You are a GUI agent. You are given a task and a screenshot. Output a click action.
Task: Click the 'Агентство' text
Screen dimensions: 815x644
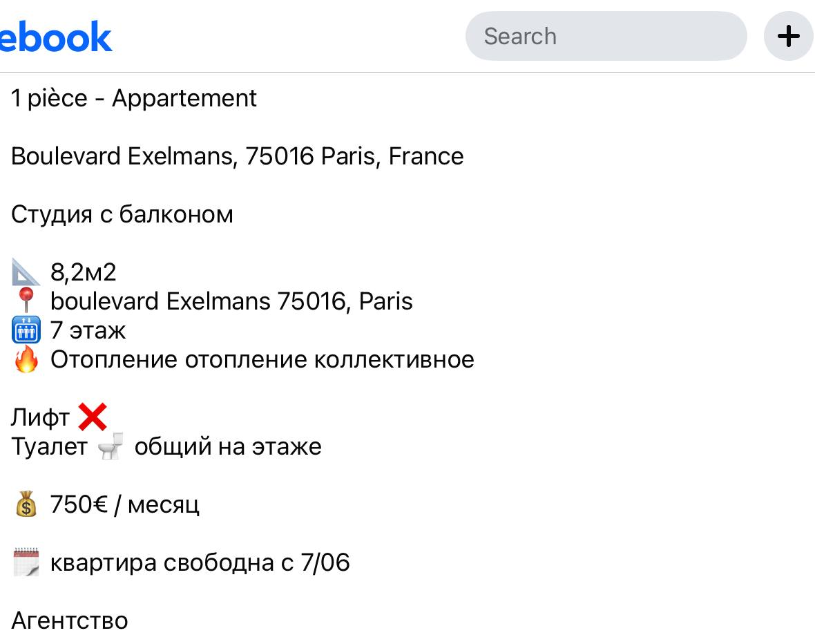tap(70, 621)
